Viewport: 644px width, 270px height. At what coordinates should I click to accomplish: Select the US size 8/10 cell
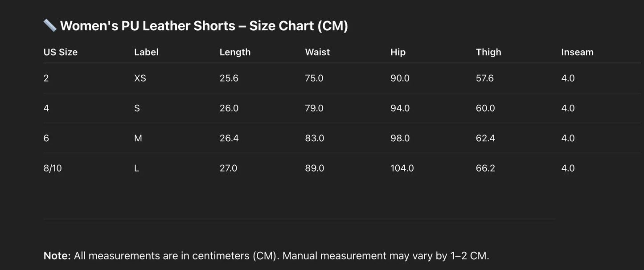[53, 168]
